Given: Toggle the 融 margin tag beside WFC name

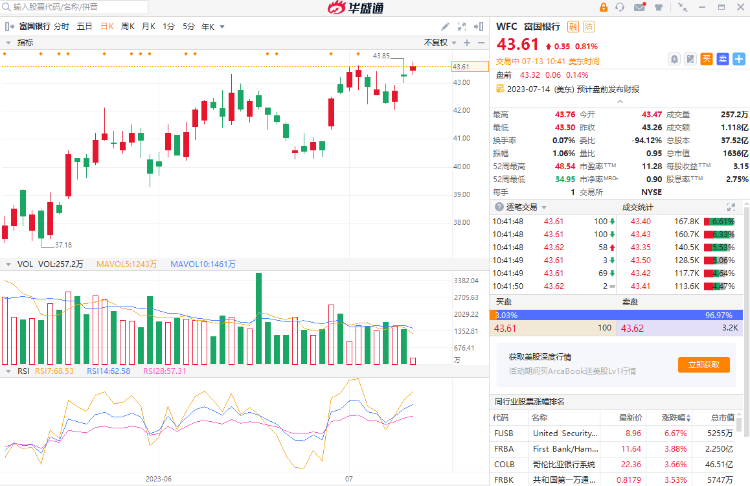Looking at the screenshot, I should click(572, 26).
